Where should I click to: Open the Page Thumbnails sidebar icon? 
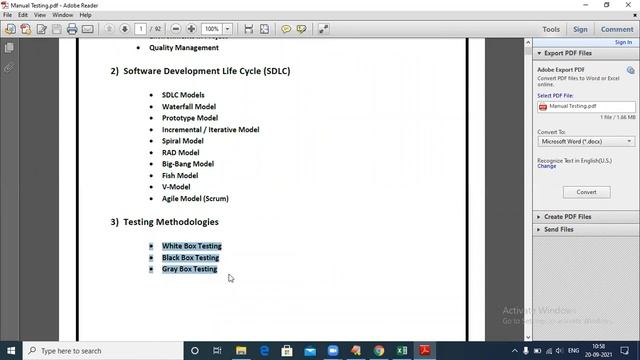click(9, 48)
